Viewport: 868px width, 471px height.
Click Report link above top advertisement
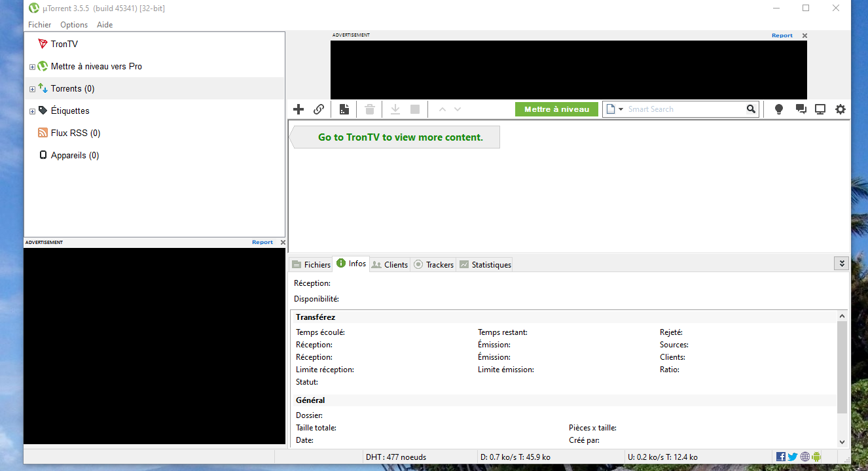point(782,35)
